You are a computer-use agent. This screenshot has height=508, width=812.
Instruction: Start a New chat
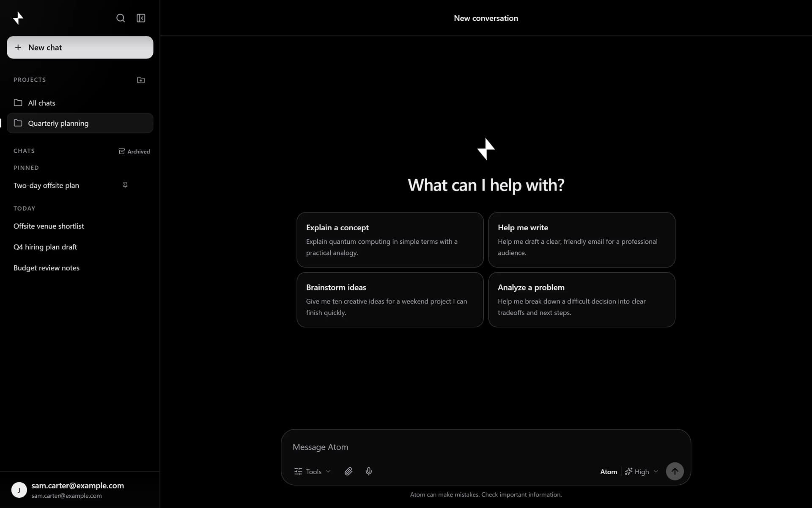tap(80, 47)
